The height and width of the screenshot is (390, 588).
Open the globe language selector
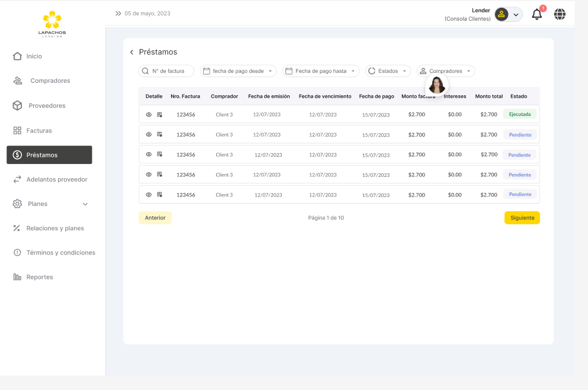(560, 14)
